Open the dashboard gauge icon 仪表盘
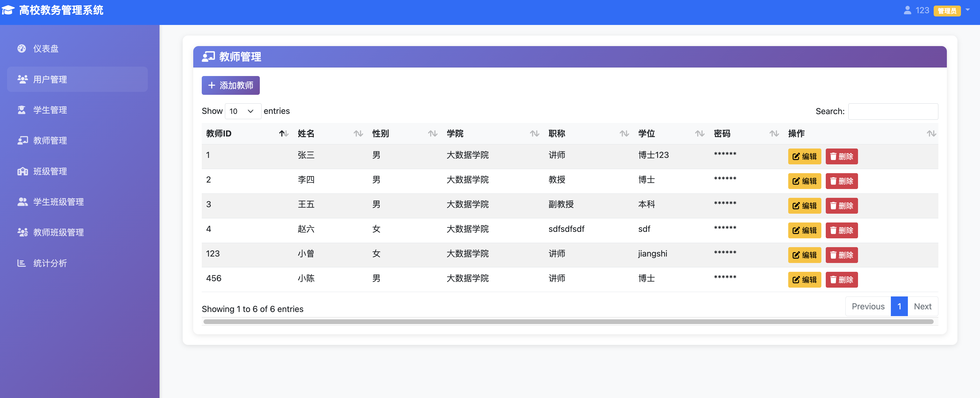This screenshot has width=980, height=398. pos(22,48)
